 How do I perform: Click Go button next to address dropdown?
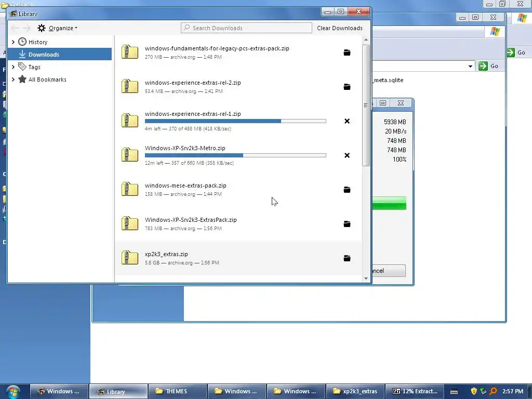488,66
